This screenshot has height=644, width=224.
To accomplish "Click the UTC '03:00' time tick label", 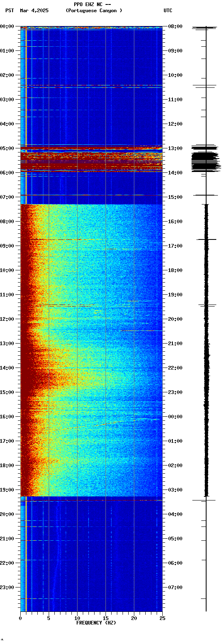I will click(x=175, y=490).
